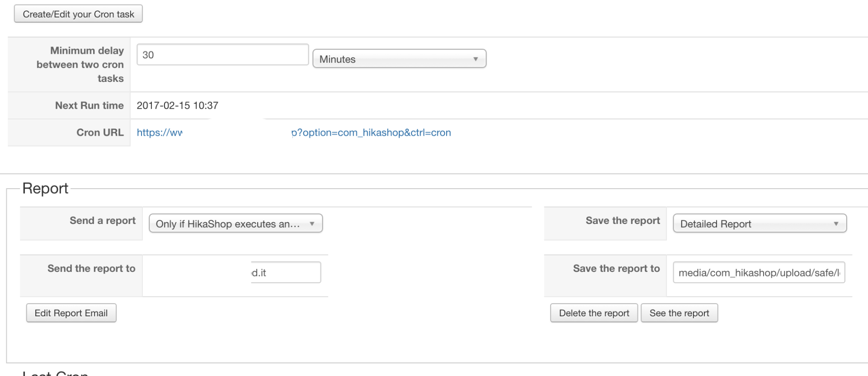Click the Save the report to path field
This screenshot has width=868, height=376.
[x=759, y=272]
